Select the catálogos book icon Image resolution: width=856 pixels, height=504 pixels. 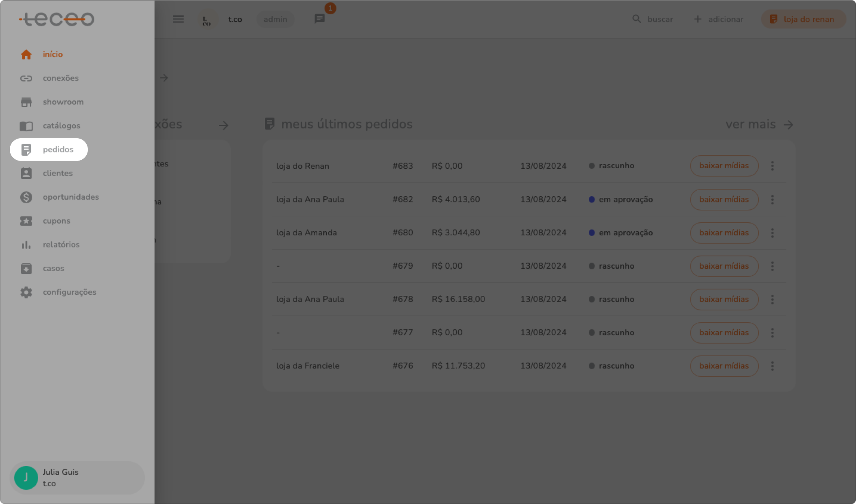26,126
